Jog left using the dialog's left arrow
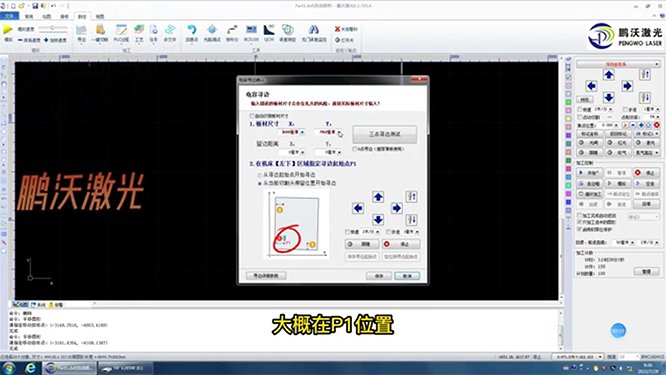 [x=358, y=208]
